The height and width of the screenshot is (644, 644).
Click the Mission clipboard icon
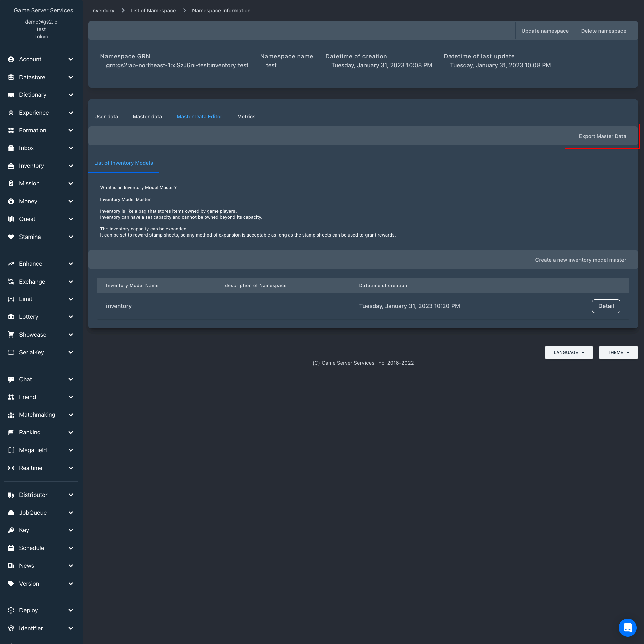(x=11, y=183)
